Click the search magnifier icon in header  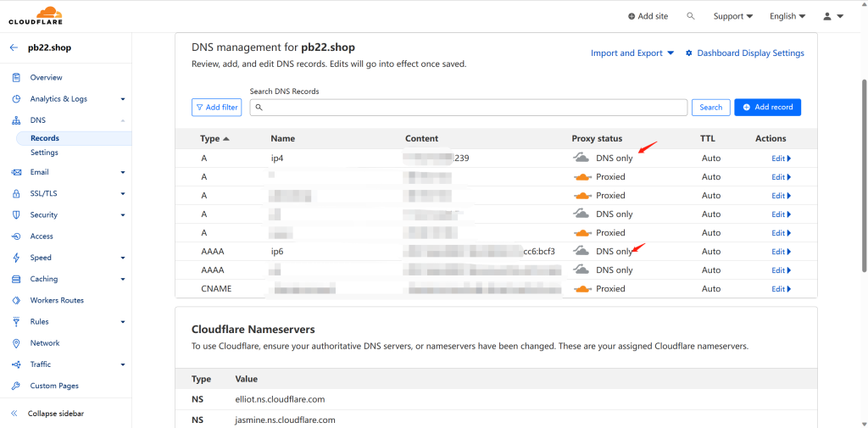[x=690, y=16]
